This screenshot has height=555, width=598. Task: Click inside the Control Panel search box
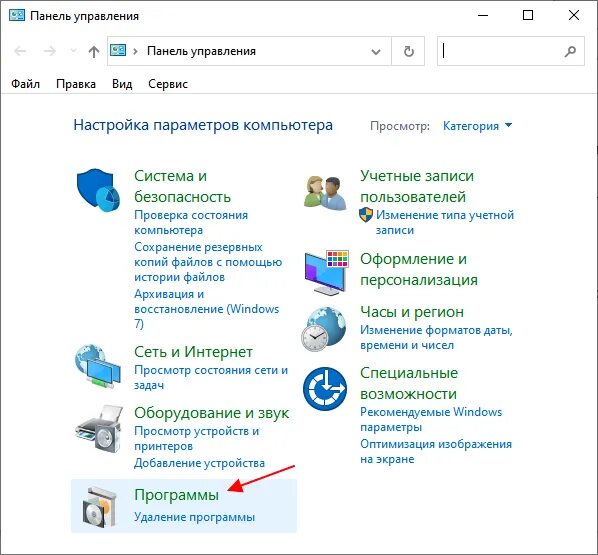click(511, 51)
